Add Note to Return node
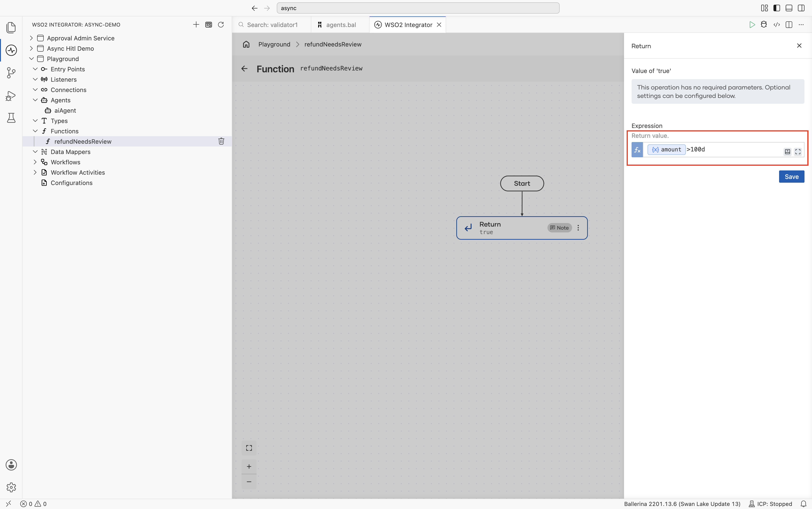812x509 pixels. coord(559,228)
